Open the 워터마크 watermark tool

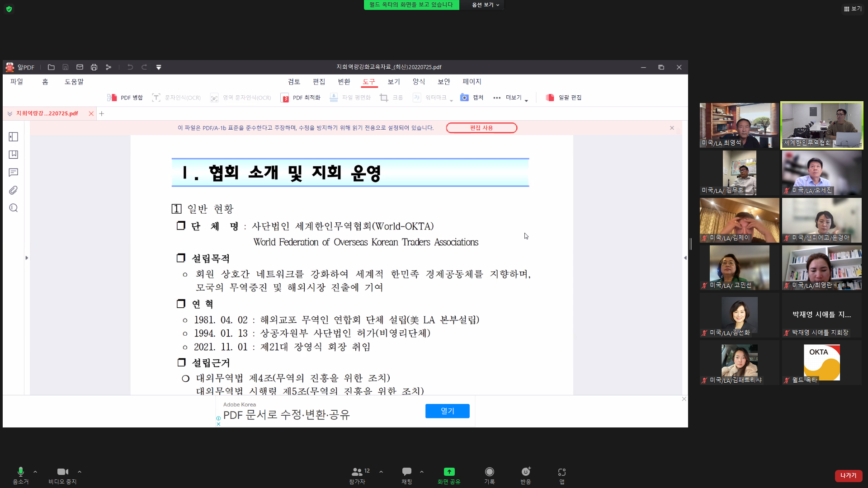click(x=429, y=97)
